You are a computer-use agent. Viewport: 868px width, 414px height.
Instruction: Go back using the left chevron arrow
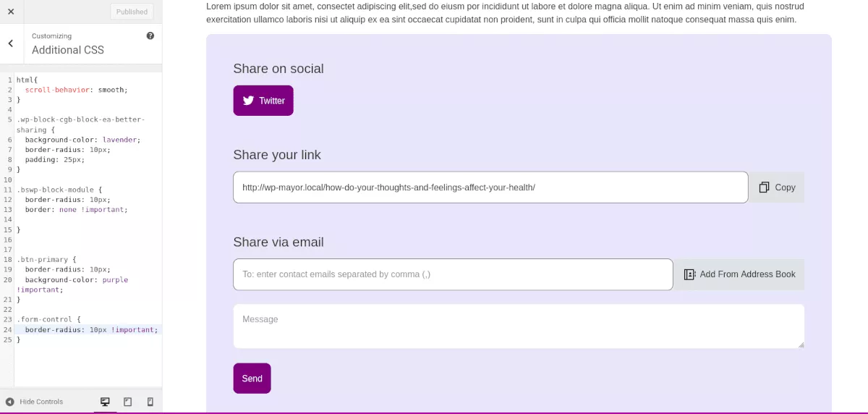11,43
